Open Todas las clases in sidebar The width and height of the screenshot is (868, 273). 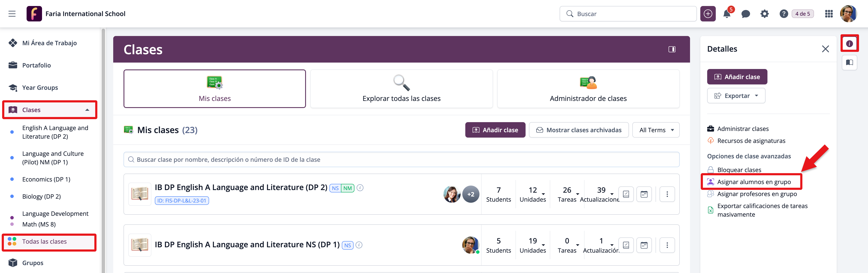click(44, 242)
